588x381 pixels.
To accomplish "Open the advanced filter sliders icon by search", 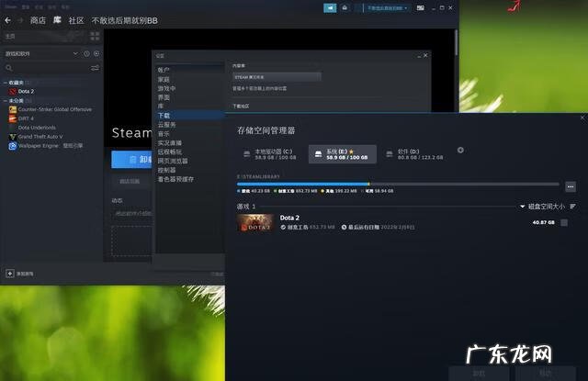I will 95,68.
